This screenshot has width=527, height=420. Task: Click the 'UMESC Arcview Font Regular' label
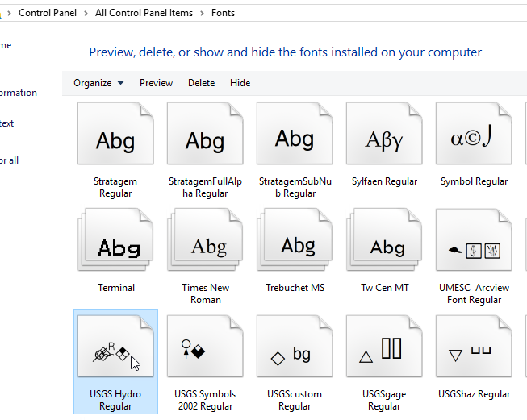[x=474, y=293]
